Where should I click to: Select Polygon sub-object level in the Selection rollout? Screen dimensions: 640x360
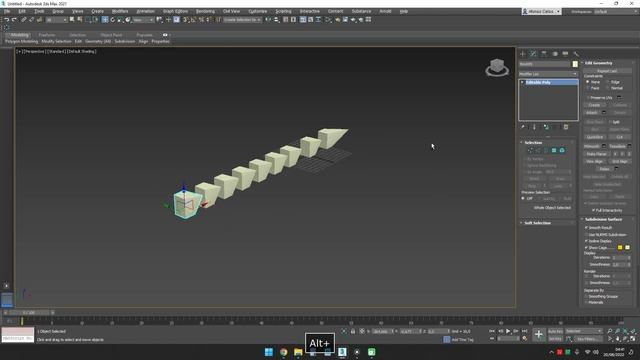pos(554,151)
